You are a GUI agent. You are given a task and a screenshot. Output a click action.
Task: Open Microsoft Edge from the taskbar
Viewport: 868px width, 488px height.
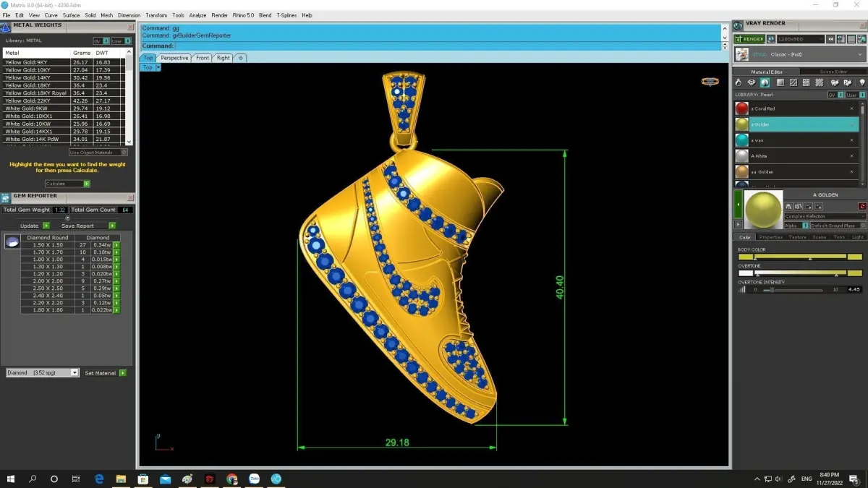[99, 479]
